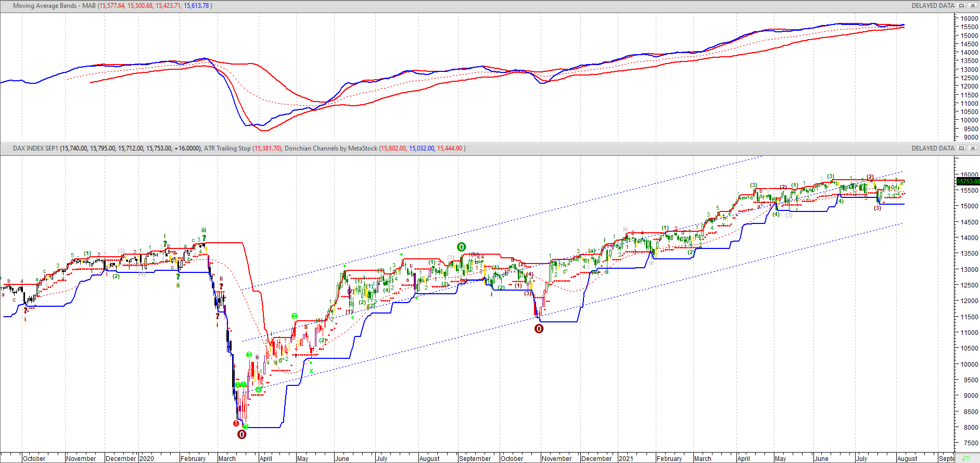
Task: Close the DAX INDEX SEP1 price pane
Action: click(x=972, y=148)
